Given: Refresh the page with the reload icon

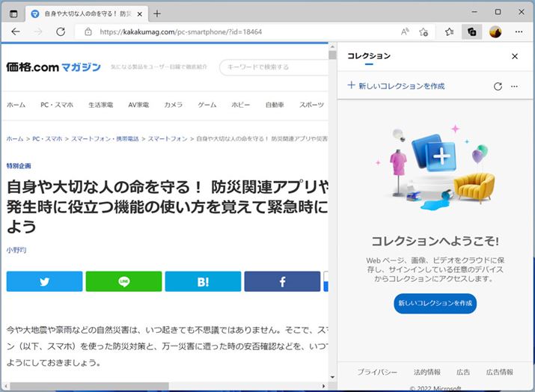Looking at the screenshot, I should click(60, 32).
